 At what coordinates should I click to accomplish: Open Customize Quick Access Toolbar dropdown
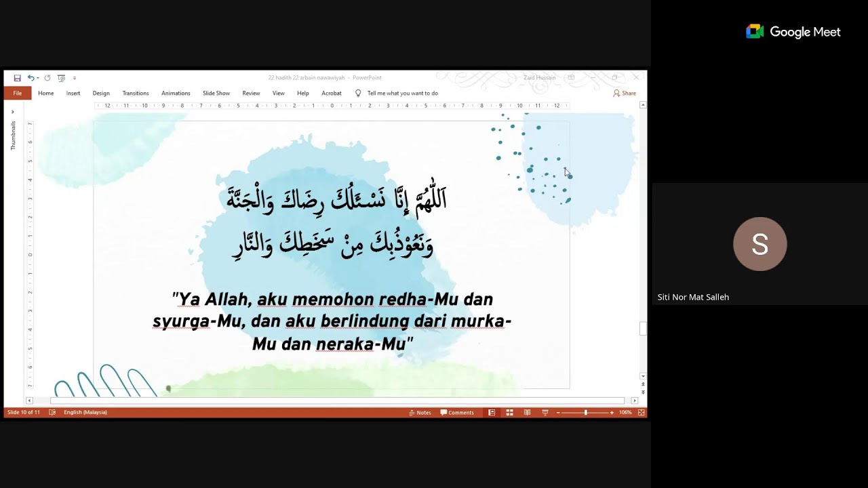pos(75,78)
